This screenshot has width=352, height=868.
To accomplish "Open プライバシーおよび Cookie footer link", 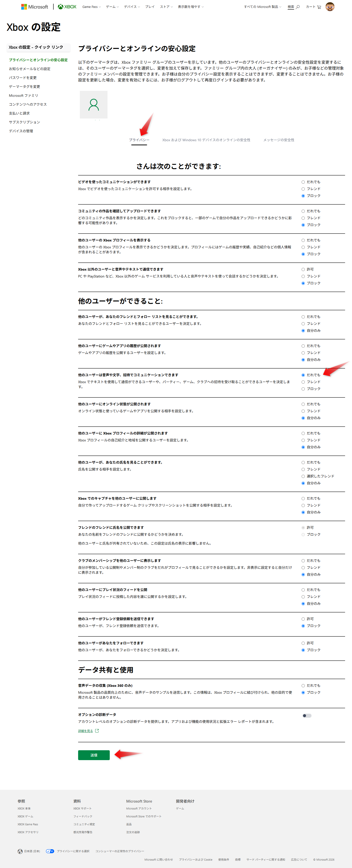I will [x=196, y=860].
